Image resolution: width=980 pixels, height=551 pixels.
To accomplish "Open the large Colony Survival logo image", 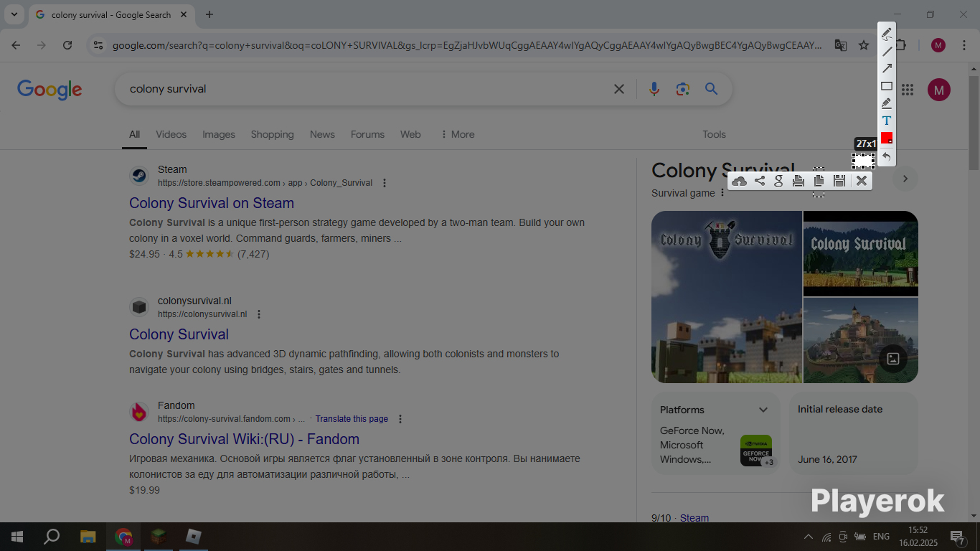I will [726, 297].
